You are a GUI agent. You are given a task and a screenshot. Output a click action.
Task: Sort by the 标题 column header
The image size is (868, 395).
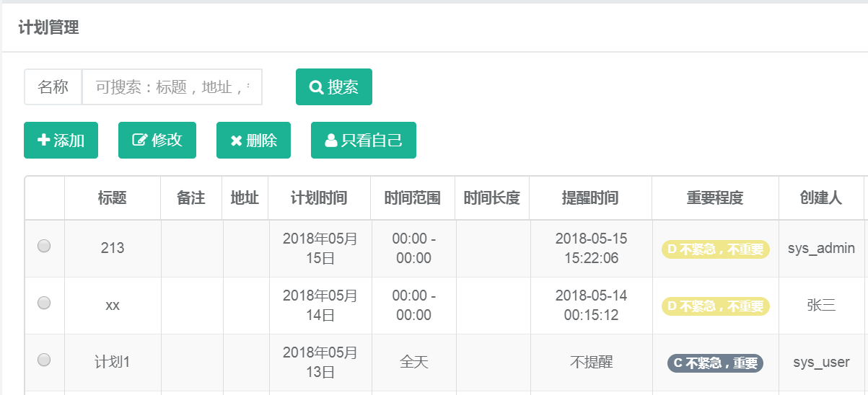pyautogui.click(x=112, y=198)
